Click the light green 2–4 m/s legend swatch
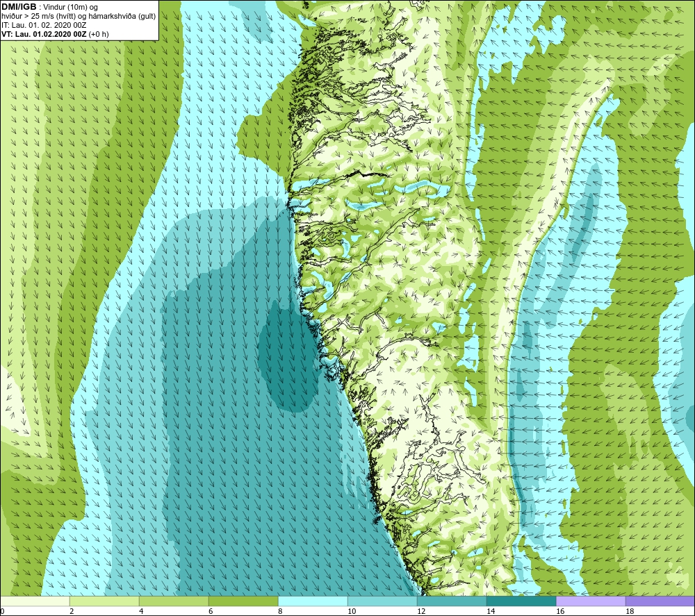 105,601
